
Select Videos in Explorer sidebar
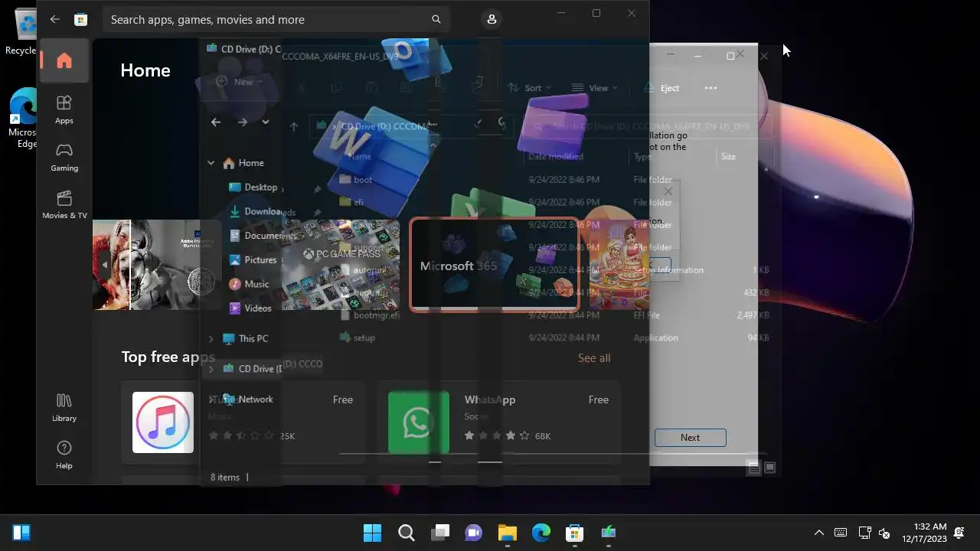(250, 308)
